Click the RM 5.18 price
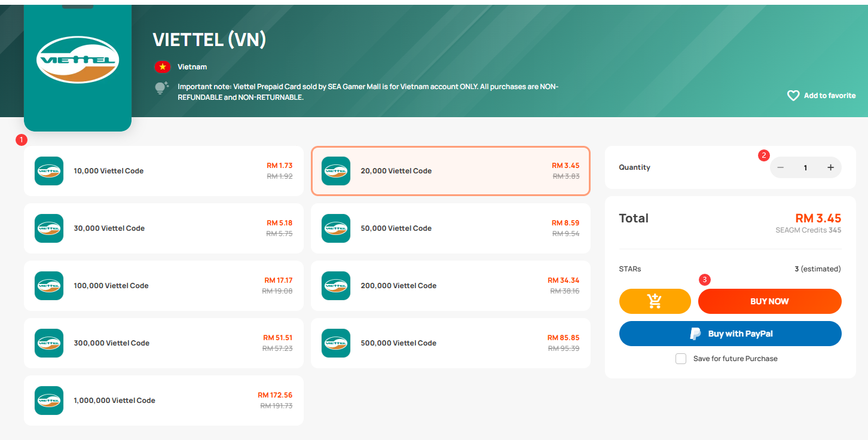Viewport: 868px width, 440px height. coord(280,223)
